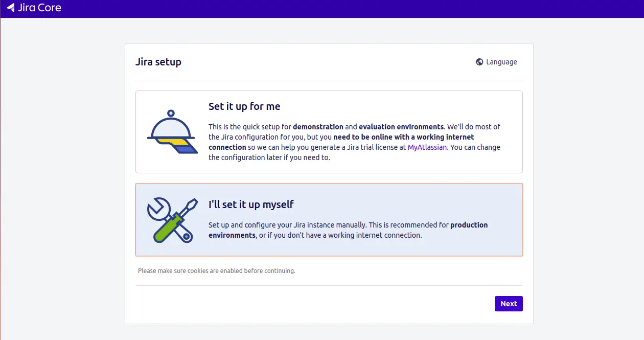Viewport: 644px width, 340px height.
Task: Click the Next button
Action: (x=509, y=304)
